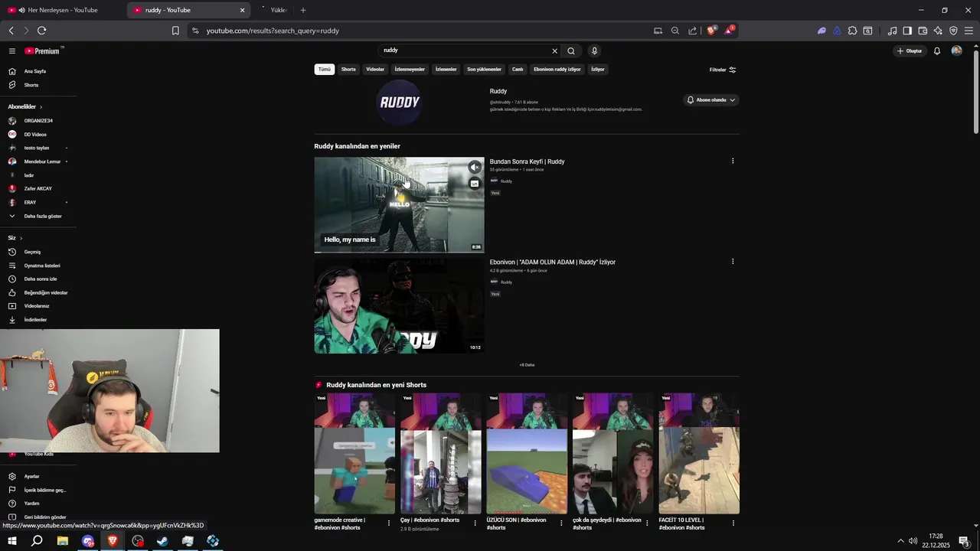Open the Abone olundu subscription dropdown
This screenshot has width=980, height=551.
pyautogui.click(x=711, y=99)
